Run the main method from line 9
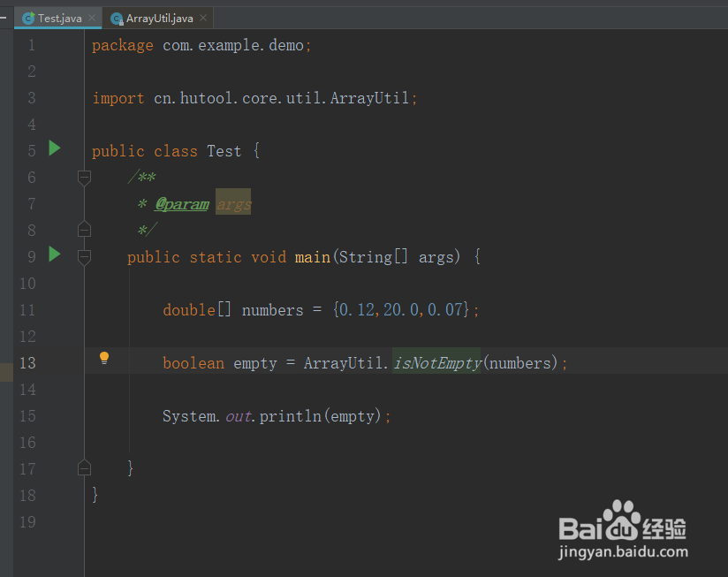Image resolution: width=728 pixels, height=577 pixels. pos(55,254)
